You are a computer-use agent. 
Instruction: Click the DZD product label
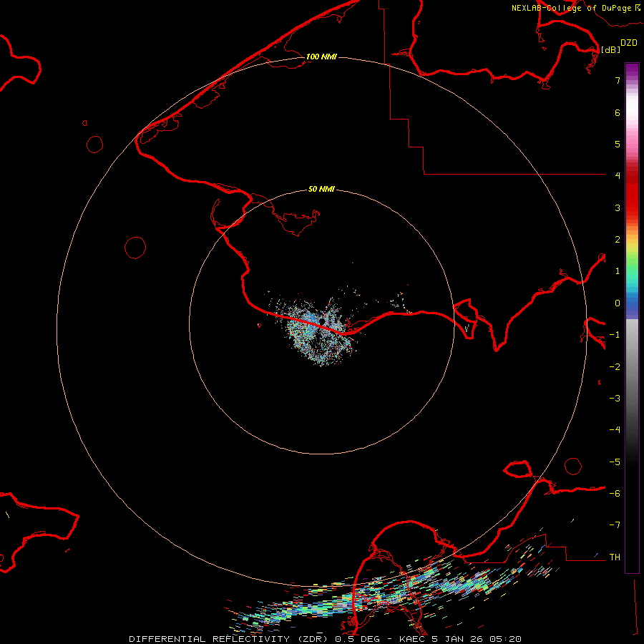(629, 43)
